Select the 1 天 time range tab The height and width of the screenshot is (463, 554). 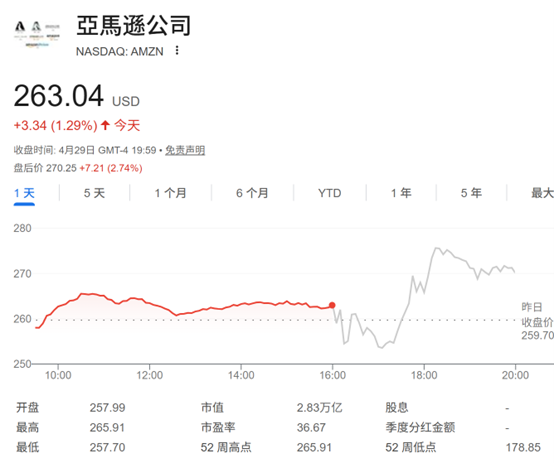(x=24, y=193)
